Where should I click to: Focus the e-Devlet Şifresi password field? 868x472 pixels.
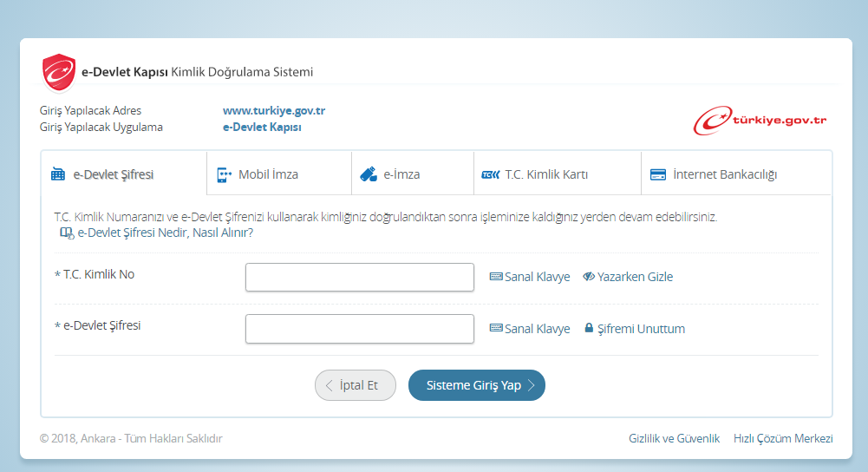[x=360, y=329]
